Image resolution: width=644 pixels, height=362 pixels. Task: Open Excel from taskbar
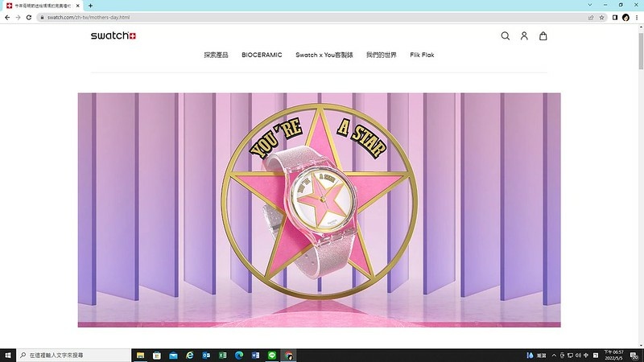pyautogui.click(x=223, y=355)
